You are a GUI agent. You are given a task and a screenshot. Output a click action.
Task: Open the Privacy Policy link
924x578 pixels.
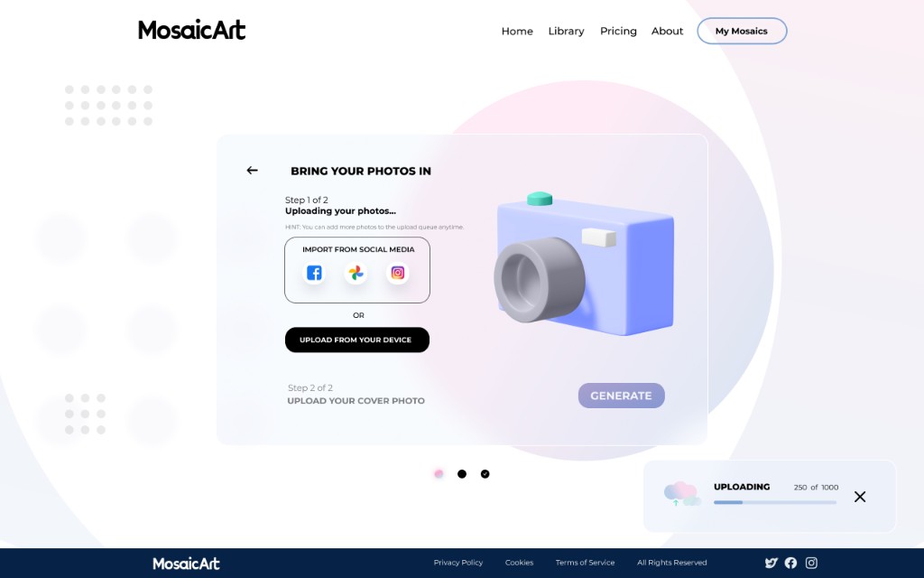point(457,563)
